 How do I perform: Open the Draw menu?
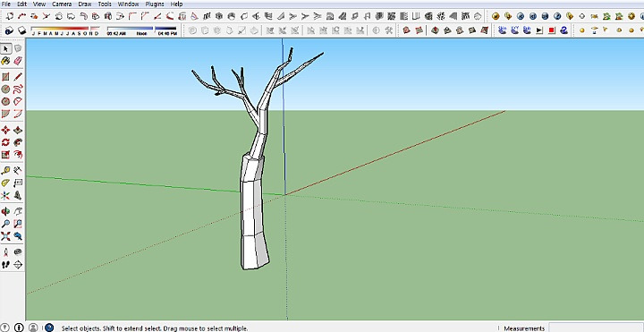(x=85, y=4)
